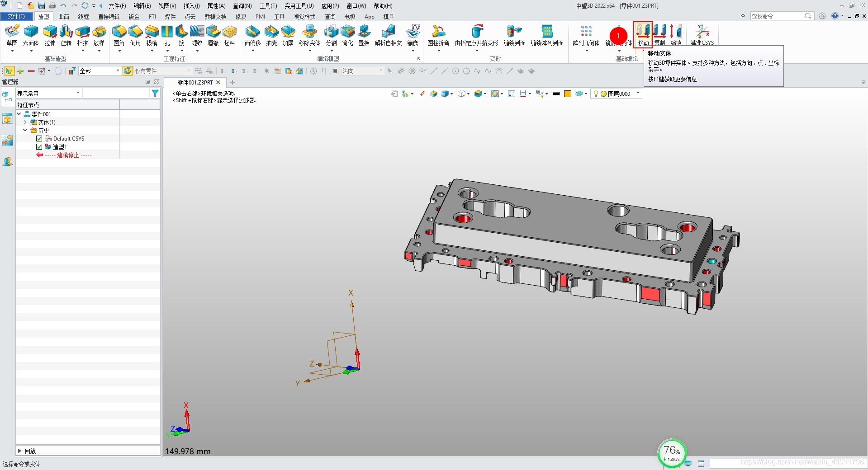
Task: Collapse the 历史 history node
Action: (x=25, y=130)
